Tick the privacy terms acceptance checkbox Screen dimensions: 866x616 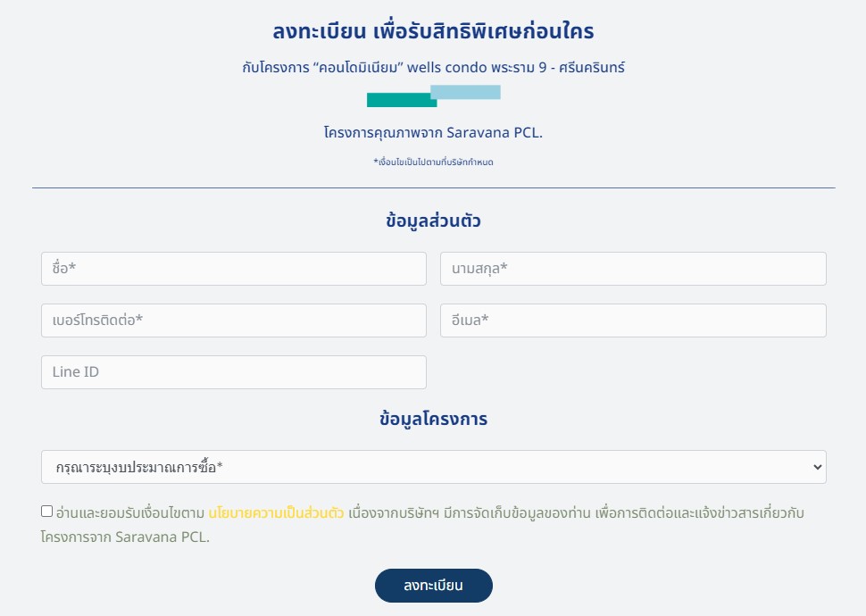point(47,512)
